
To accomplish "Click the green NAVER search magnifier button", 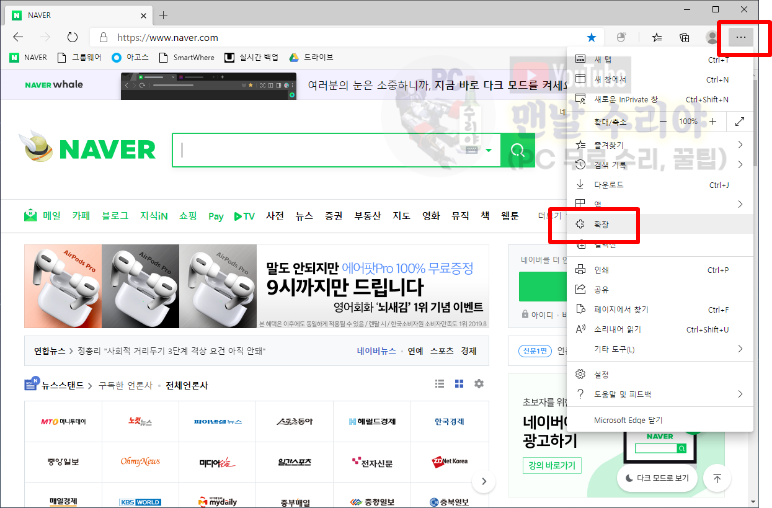I will [517, 150].
